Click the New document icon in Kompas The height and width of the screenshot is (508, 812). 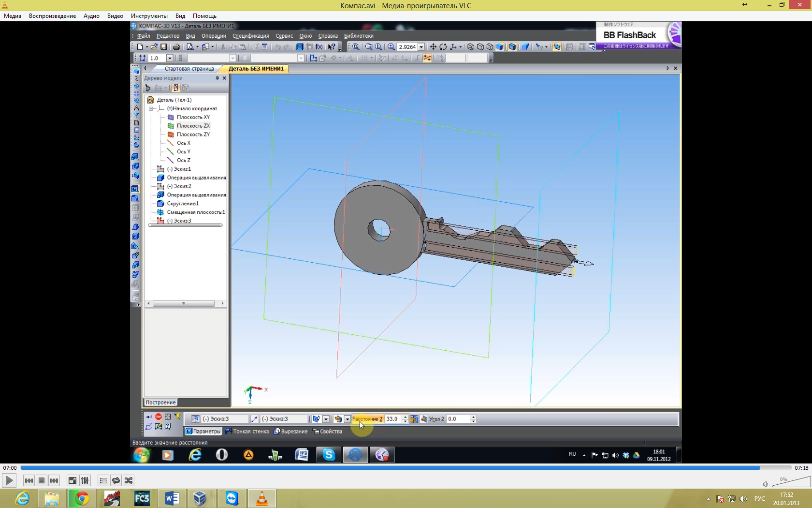click(x=140, y=47)
